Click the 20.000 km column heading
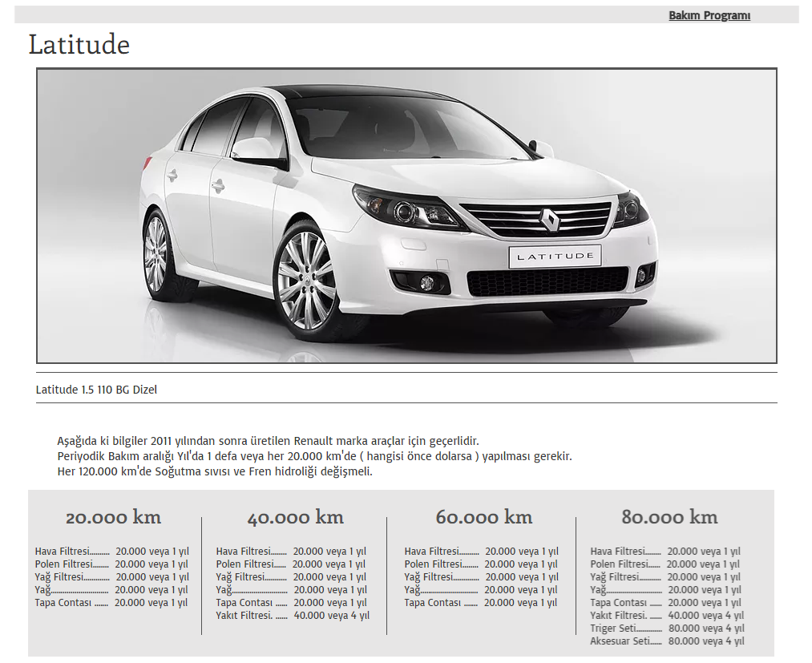The height and width of the screenshot is (663, 812). click(x=113, y=517)
